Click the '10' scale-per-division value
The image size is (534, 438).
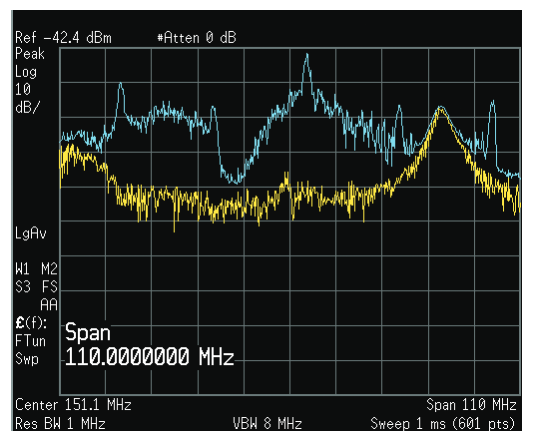coord(23,90)
